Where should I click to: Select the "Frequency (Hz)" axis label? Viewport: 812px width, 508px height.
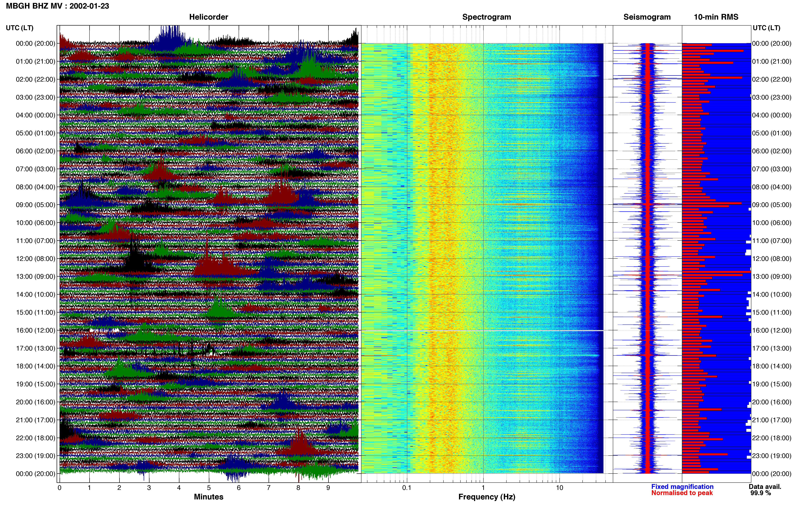pyautogui.click(x=487, y=497)
